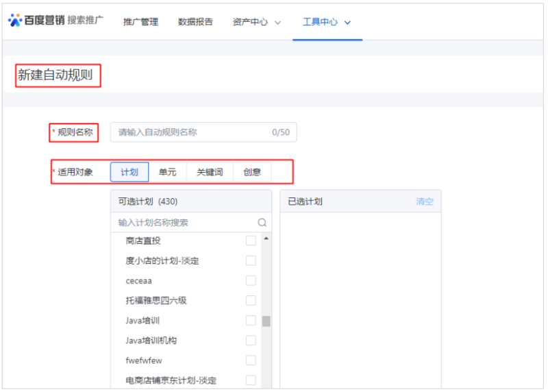This screenshot has height=392, width=548.
Task: Click the search magnifier icon in plan search
Action: pyautogui.click(x=262, y=223)
